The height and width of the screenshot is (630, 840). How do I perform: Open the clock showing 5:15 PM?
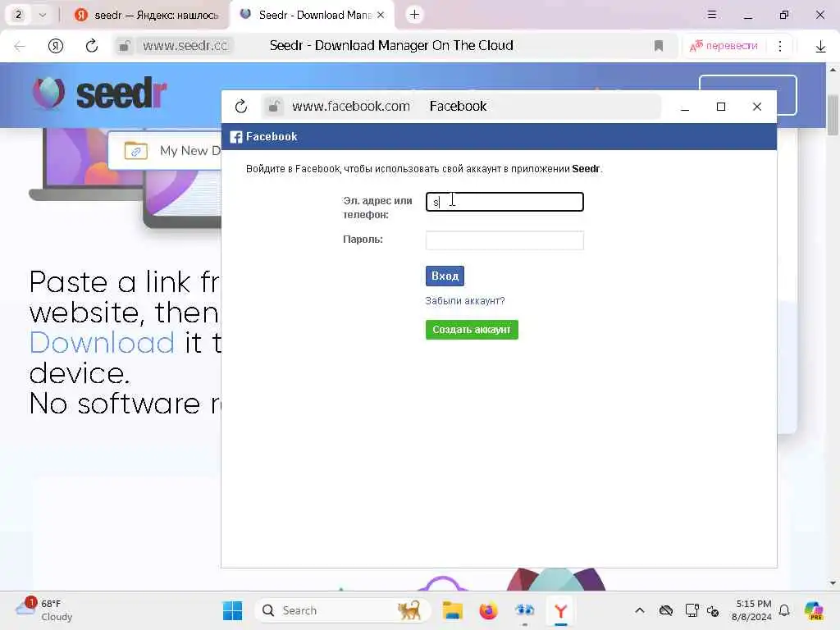751,610
